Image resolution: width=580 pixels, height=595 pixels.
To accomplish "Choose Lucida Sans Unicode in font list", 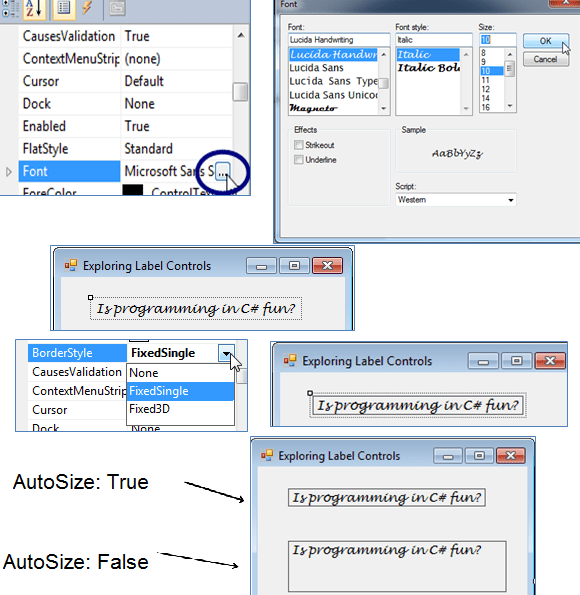I will pos(333,95).
